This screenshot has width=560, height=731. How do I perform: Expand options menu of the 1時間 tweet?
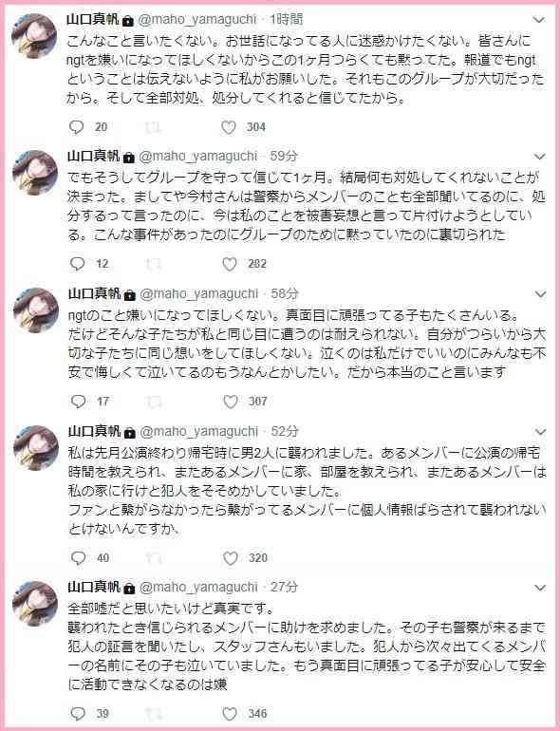(539, 20)
